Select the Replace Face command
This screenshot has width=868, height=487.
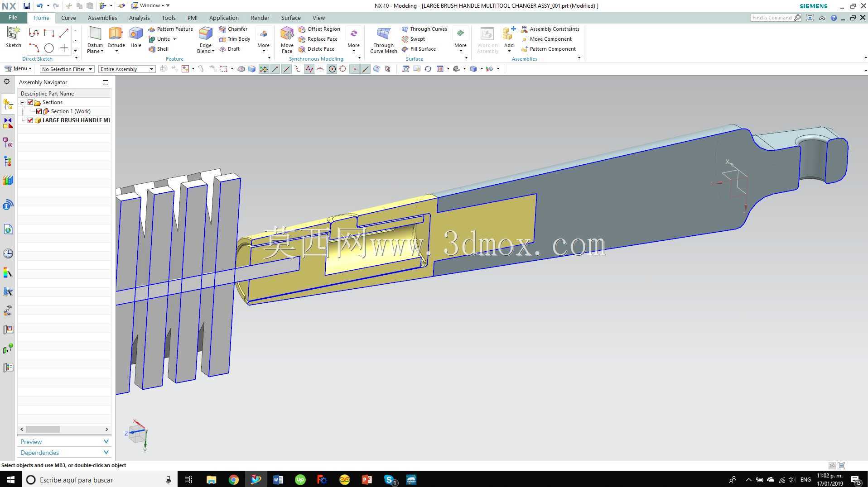(x=318, y=39)
